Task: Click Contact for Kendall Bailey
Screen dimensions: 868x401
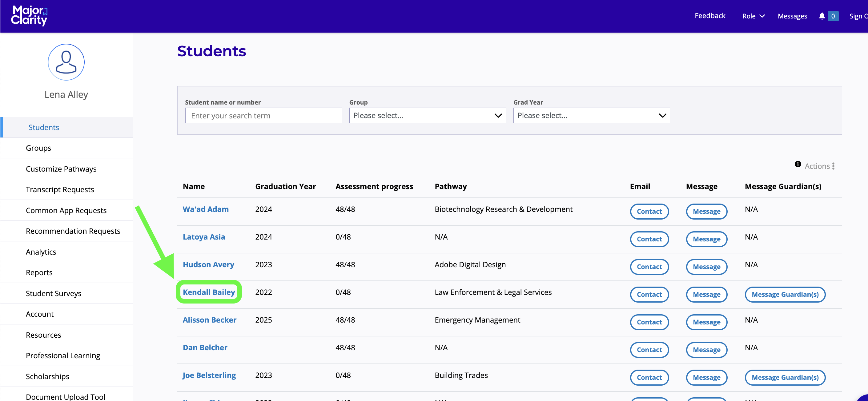Action: point(649,294)
